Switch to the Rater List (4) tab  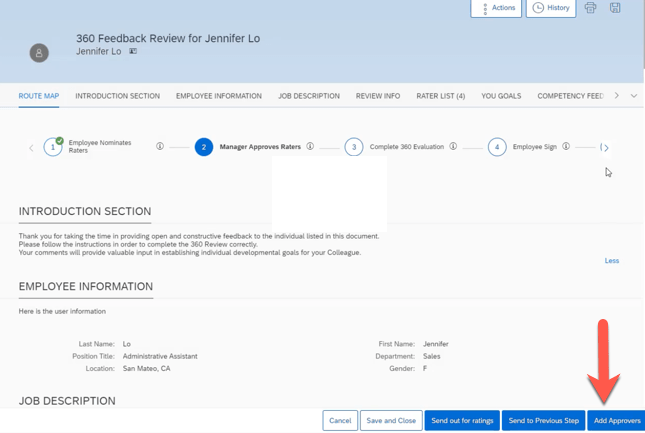440,96
